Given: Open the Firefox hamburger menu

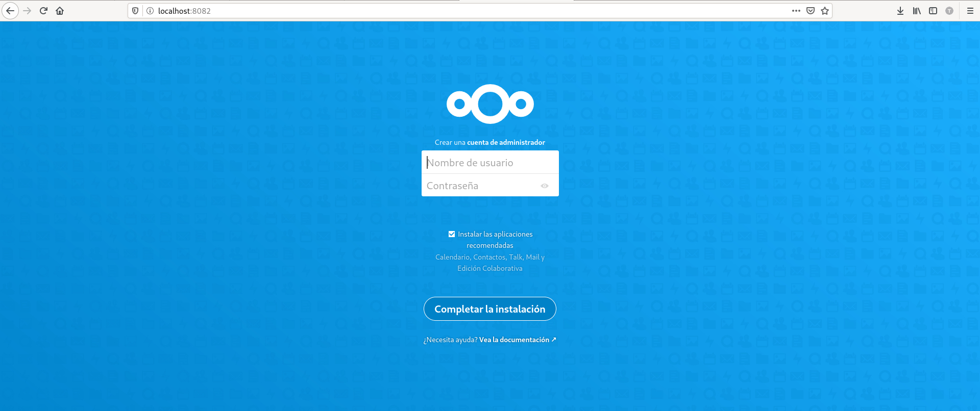Looking at the screenshot, I should (970, 11).
